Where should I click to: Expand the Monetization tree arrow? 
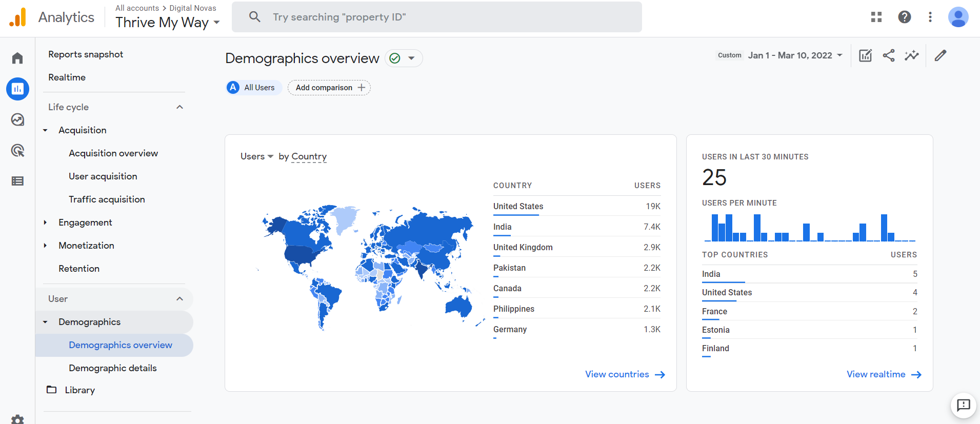[45, 246]
